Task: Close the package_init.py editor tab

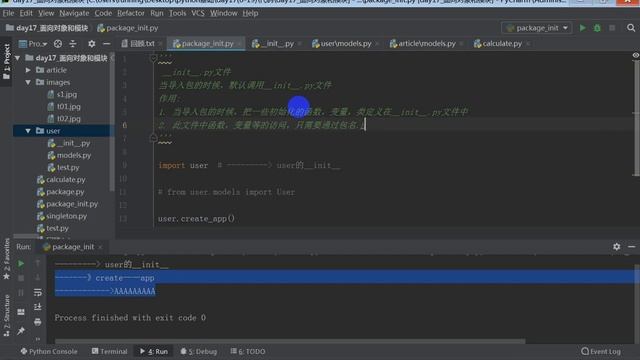Action: tap(240, 44)
